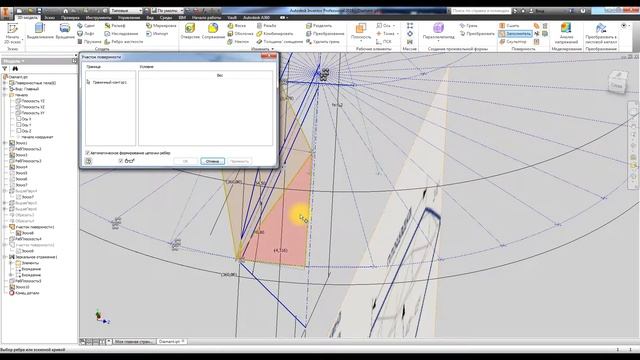
Task: Select the Фаска chamfer tool
Action: (x=237, y=26)
